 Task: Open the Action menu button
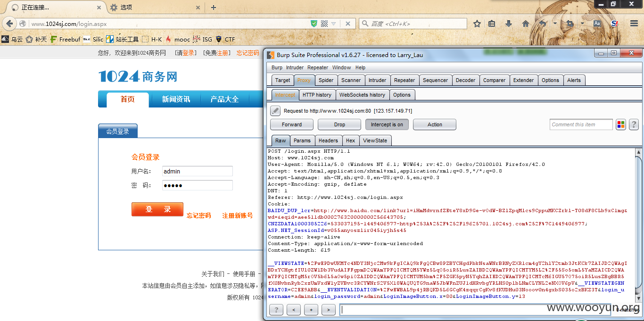pyautogui.click(x=435, y=124)
